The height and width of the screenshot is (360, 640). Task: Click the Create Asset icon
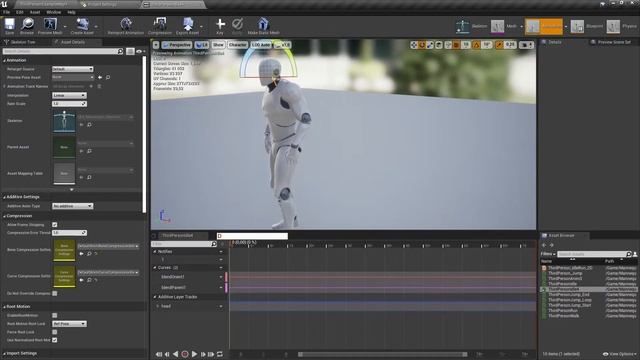coord(82,26)
